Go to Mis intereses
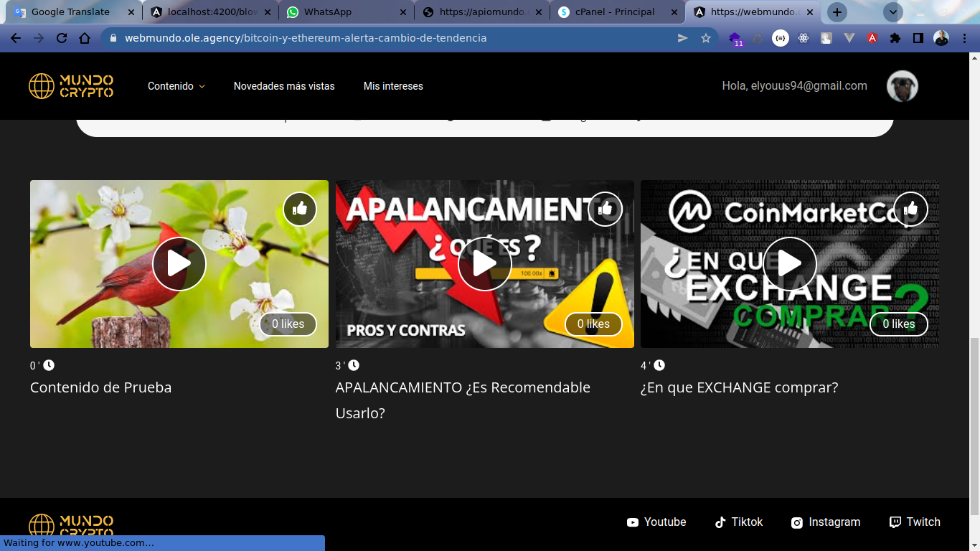Screen dimensions: 980x551 point(393,86)
